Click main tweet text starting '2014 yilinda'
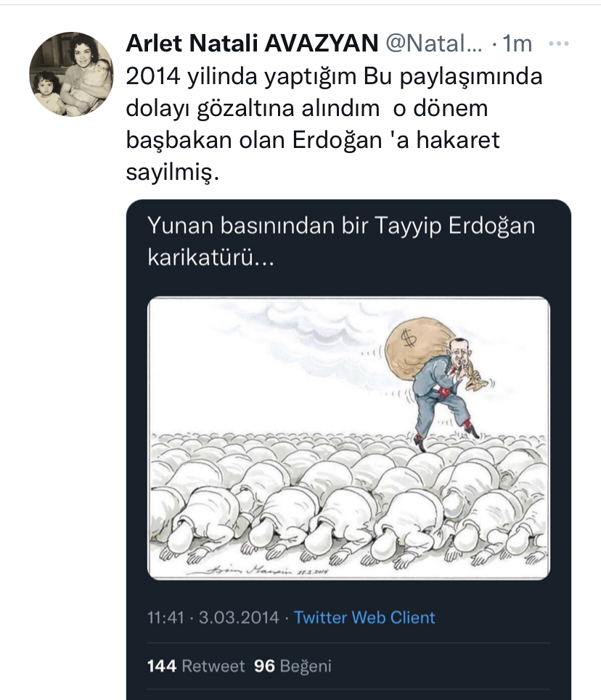Viewport: 601px width, 700px height. [x=334, y=124]
